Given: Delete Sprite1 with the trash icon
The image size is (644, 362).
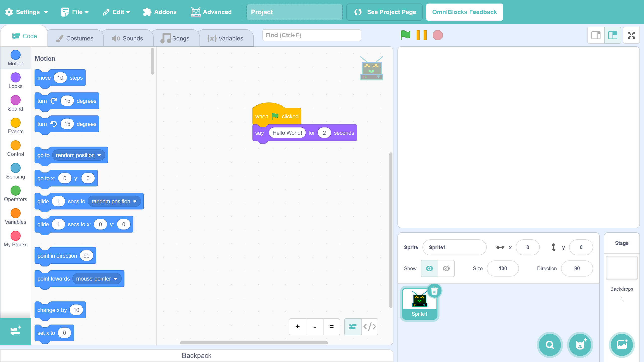Looking at the screenshot, I should point(434,291).
